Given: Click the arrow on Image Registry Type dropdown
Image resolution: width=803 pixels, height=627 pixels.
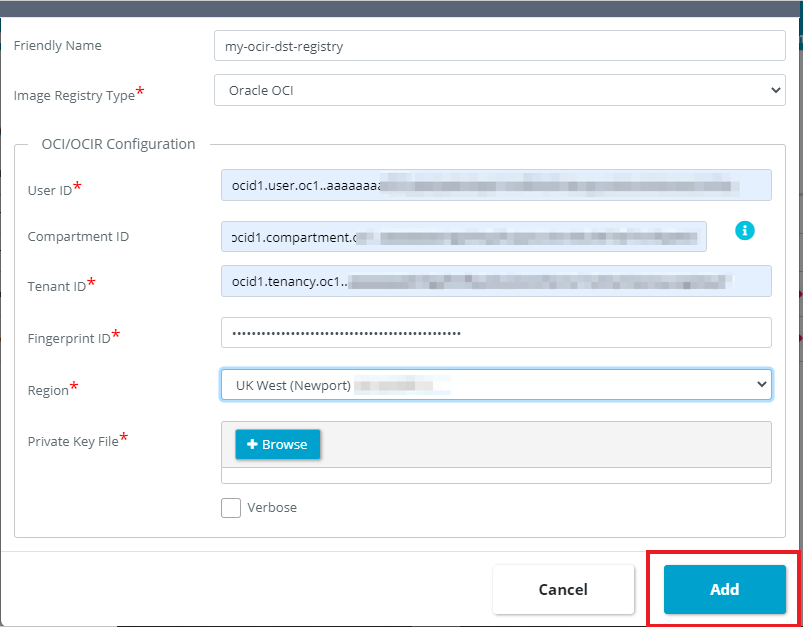Looking at the screenshot, I should 775,90.
